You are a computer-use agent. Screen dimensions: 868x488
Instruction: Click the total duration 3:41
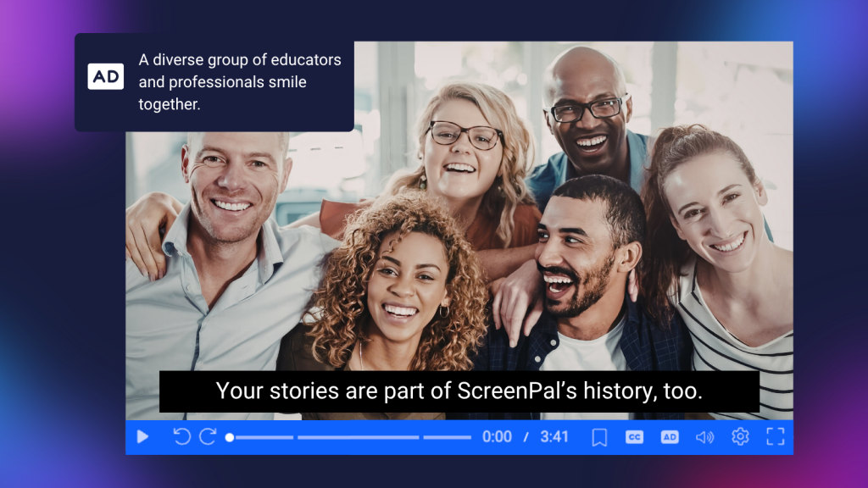pos(554,437)
